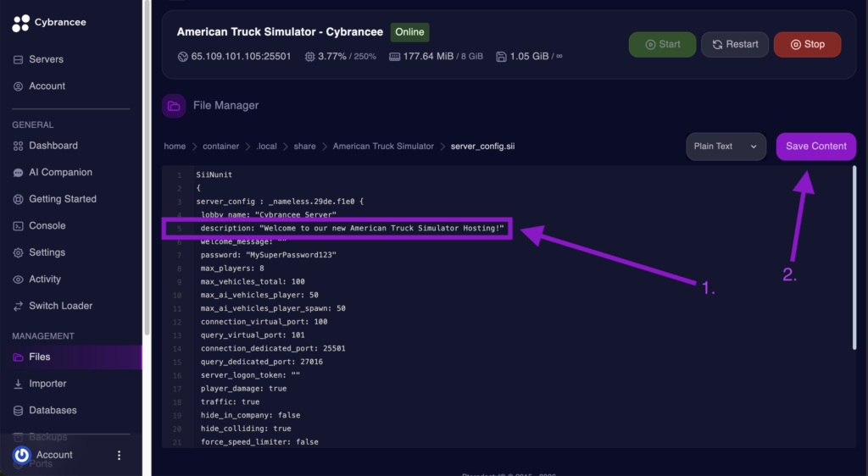Viewport: 868px width, 476px height.
Task: Open the three-dot account options menu
Action: (x=119, y=455)
